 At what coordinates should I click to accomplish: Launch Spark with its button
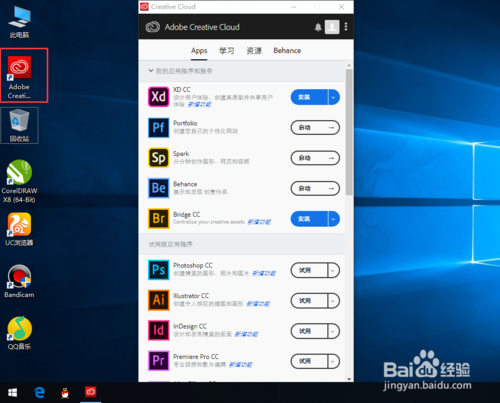coord(315,158)
